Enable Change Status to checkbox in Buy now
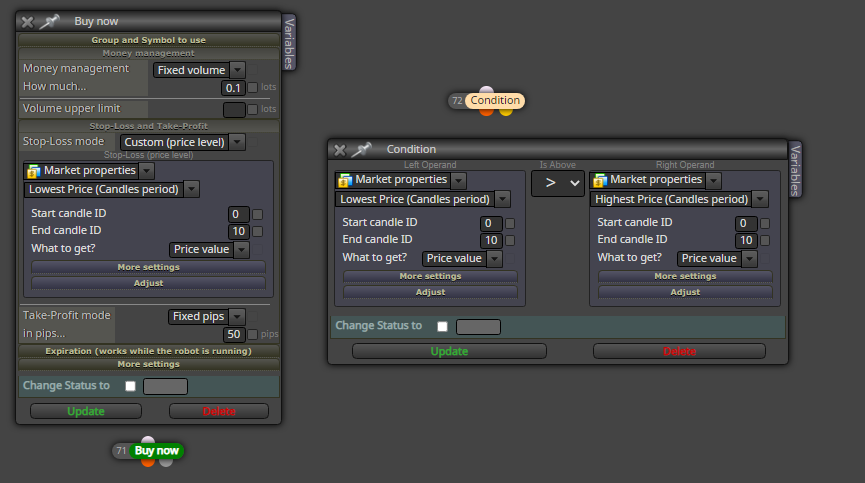The width and height of the screenshot is (865, 483). click(130, 386)
